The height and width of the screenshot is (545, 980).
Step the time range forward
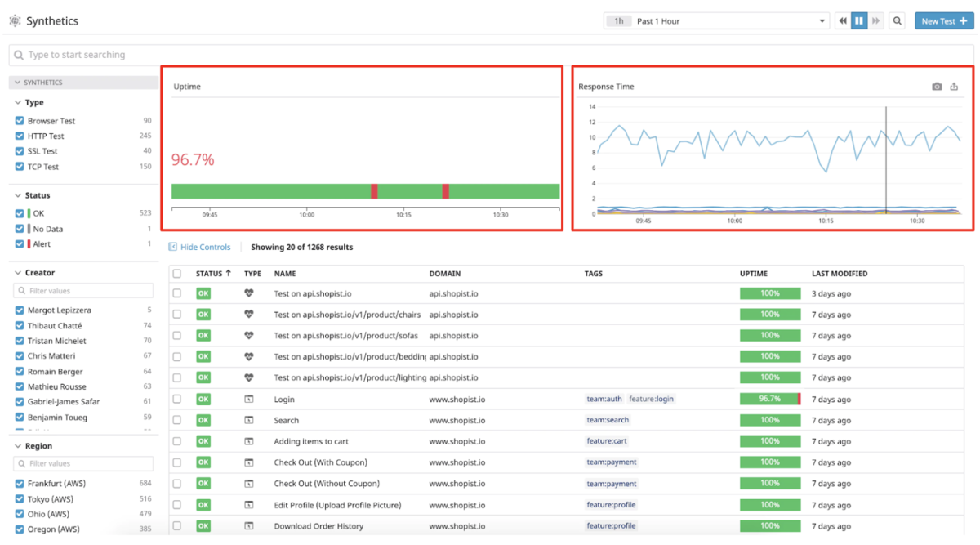click(875, 21)
